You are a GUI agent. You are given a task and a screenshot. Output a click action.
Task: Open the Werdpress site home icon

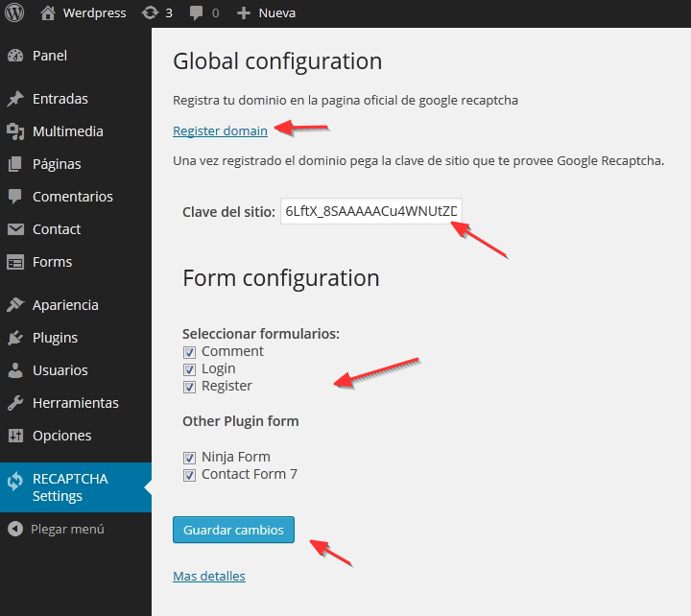click(48, 13)
